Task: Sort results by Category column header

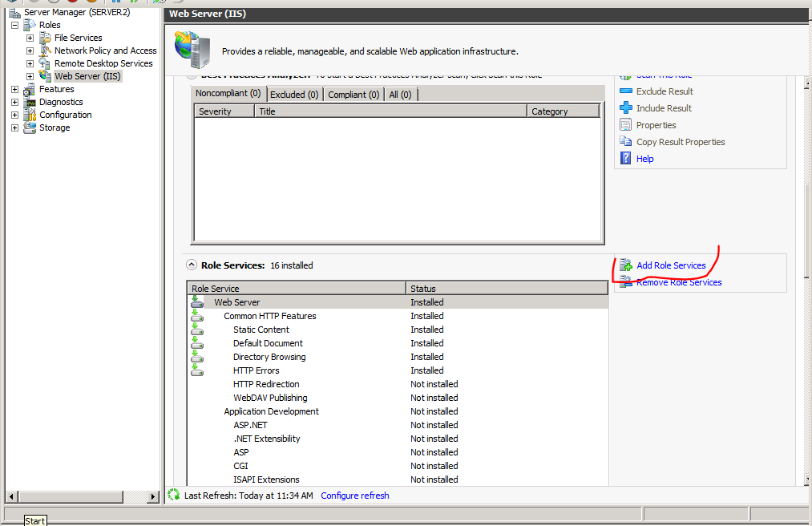Action: click(x=564, y=111)
